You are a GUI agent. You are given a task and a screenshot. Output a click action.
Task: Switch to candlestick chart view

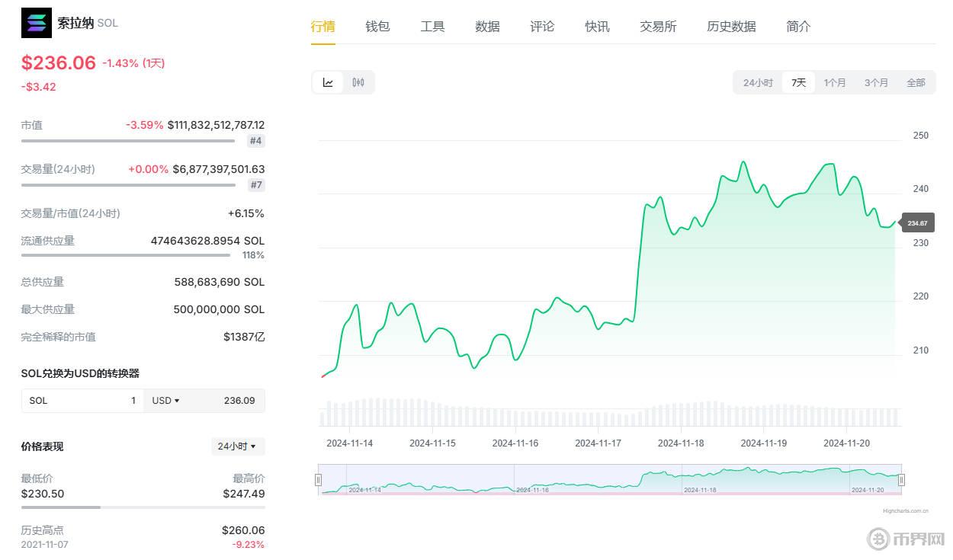358,82
